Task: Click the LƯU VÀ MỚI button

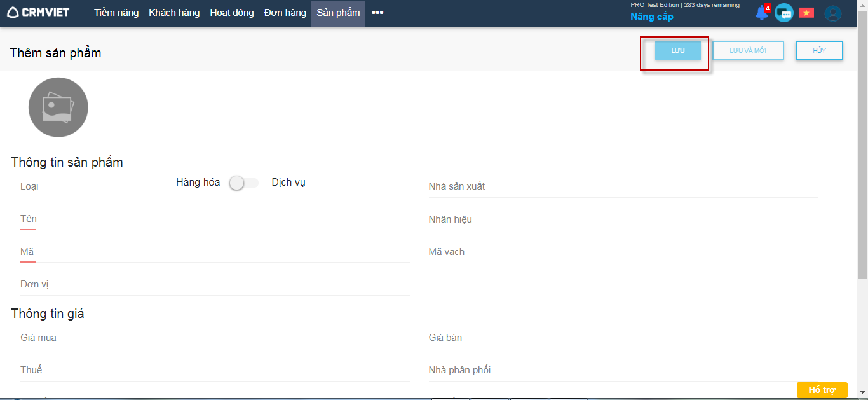Action: [748, 50]
